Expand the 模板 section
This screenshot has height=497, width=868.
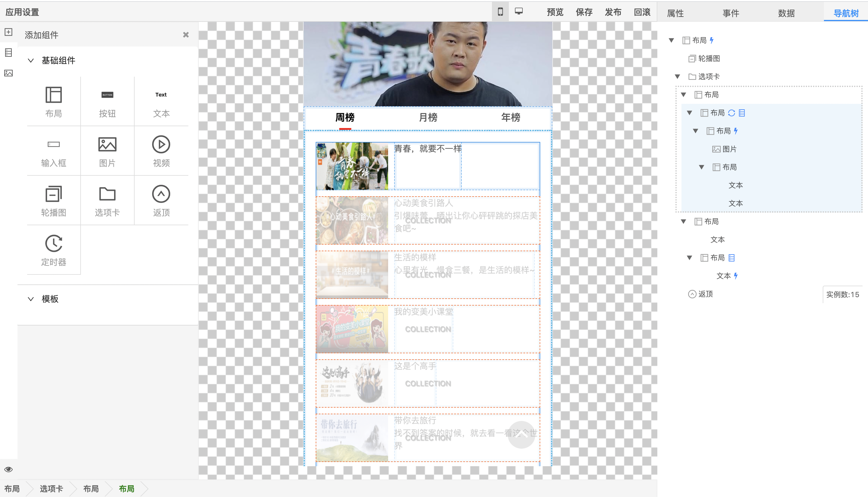[31, 299]
